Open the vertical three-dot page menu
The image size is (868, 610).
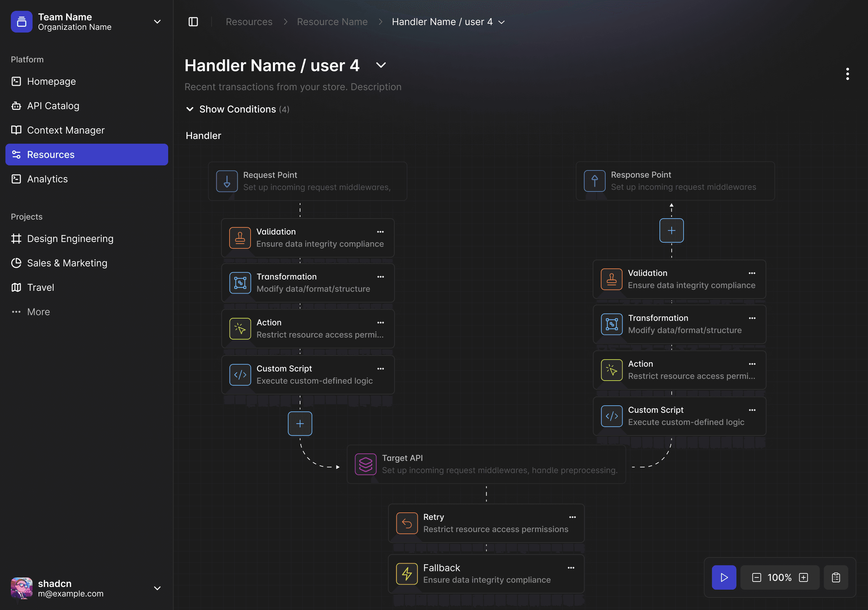(848, 74)
